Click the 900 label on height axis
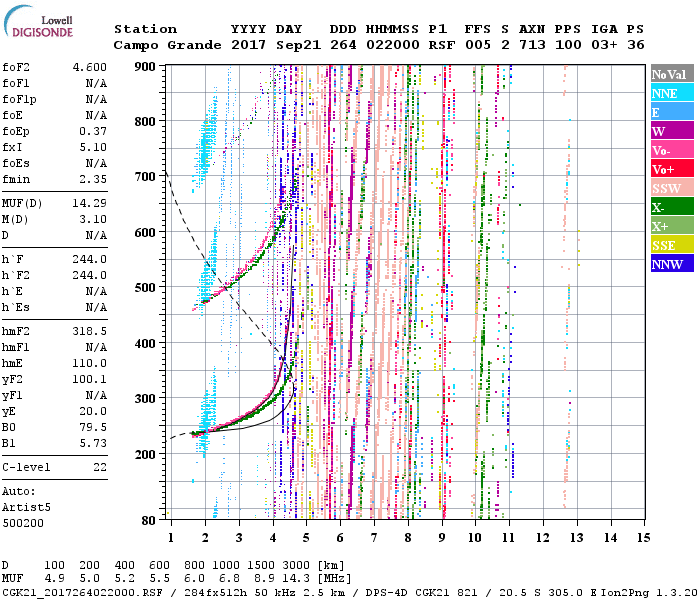 tap(146, 66)
